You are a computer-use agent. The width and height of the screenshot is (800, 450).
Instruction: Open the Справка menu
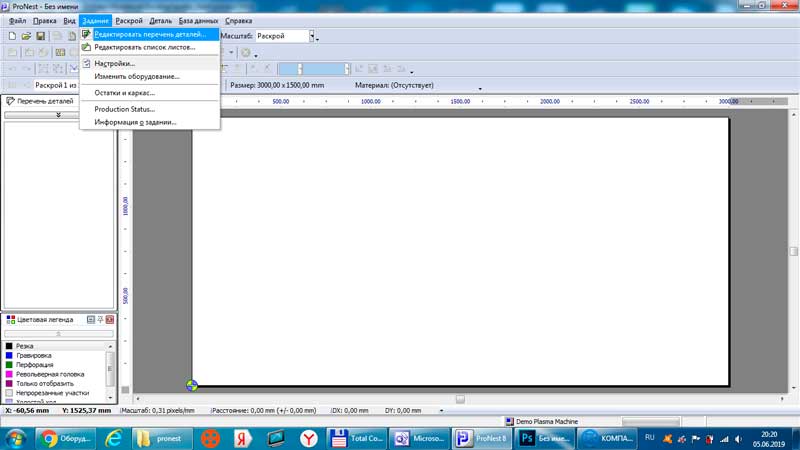click(238, 21)
